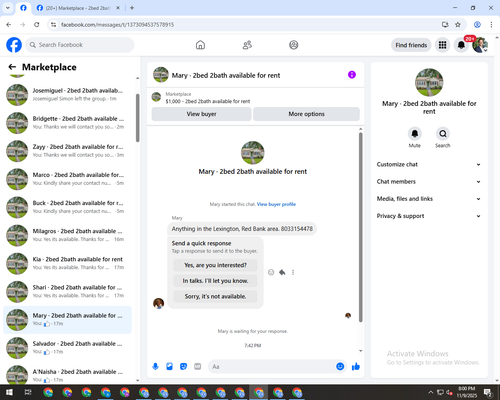The width and height of the screenshot is (500, 400).
Task: Reply to the quick response message
Action: (282, 272)
